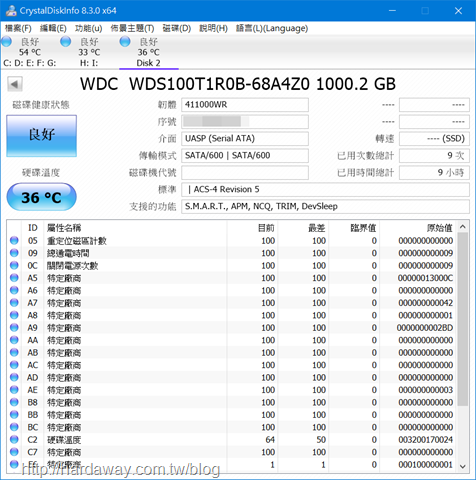Click the status dot for attribute AA

coord(14,340)
